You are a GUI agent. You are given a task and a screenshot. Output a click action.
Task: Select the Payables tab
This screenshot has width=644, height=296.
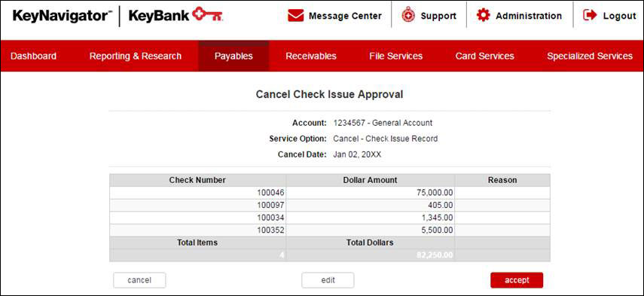click(x=233, y=56)
